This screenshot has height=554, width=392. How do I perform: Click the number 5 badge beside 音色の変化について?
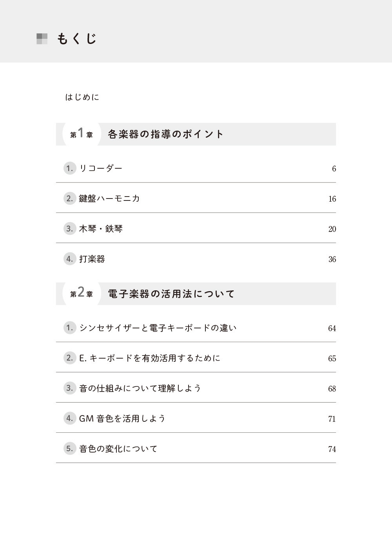(69, 448)
